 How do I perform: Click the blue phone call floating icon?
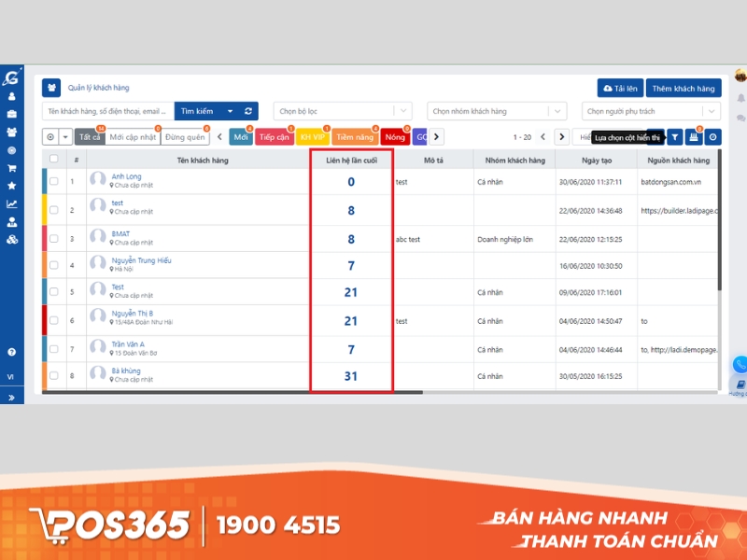pyautogui.click(x=740, y=365)
